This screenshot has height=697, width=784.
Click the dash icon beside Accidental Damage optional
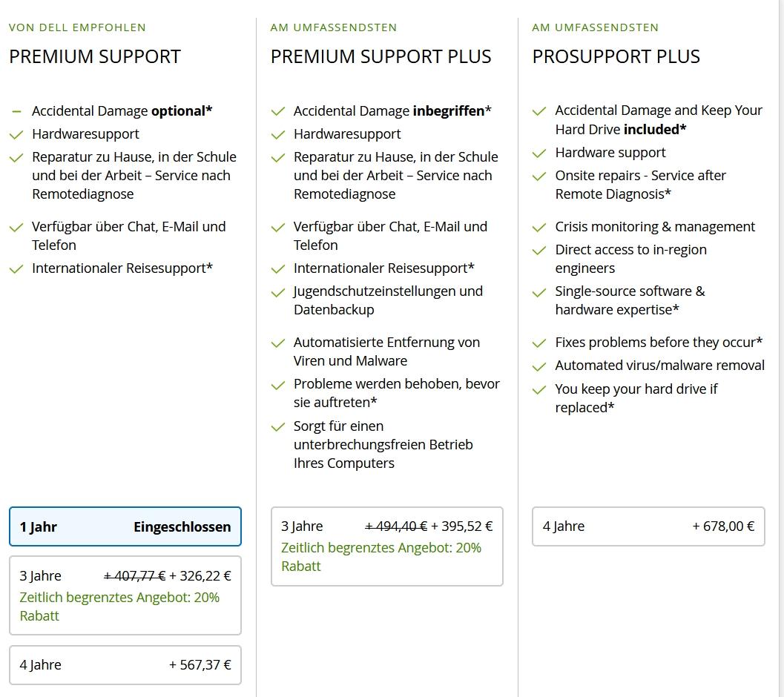point(16,111)
